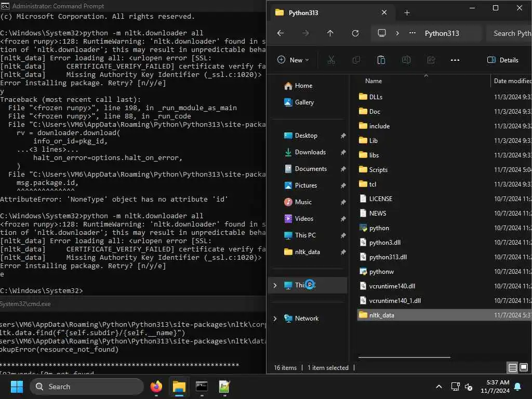Click the Rename toolbar icon
532x399 pixels.
tap(406, 60)
